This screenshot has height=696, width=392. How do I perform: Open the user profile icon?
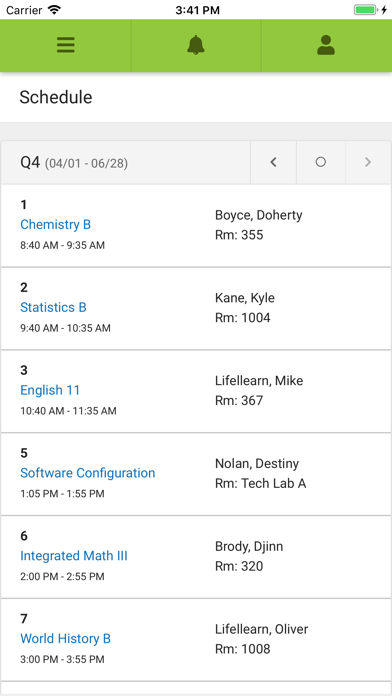coord(326,45)
